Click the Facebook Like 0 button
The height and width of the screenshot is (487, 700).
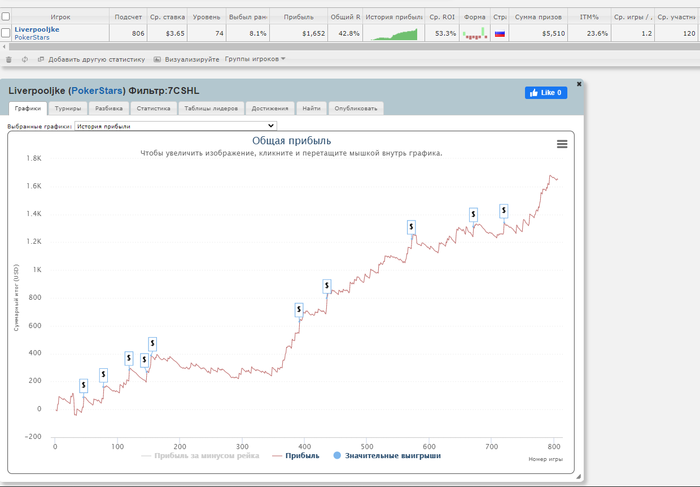(x=546, y=93)
